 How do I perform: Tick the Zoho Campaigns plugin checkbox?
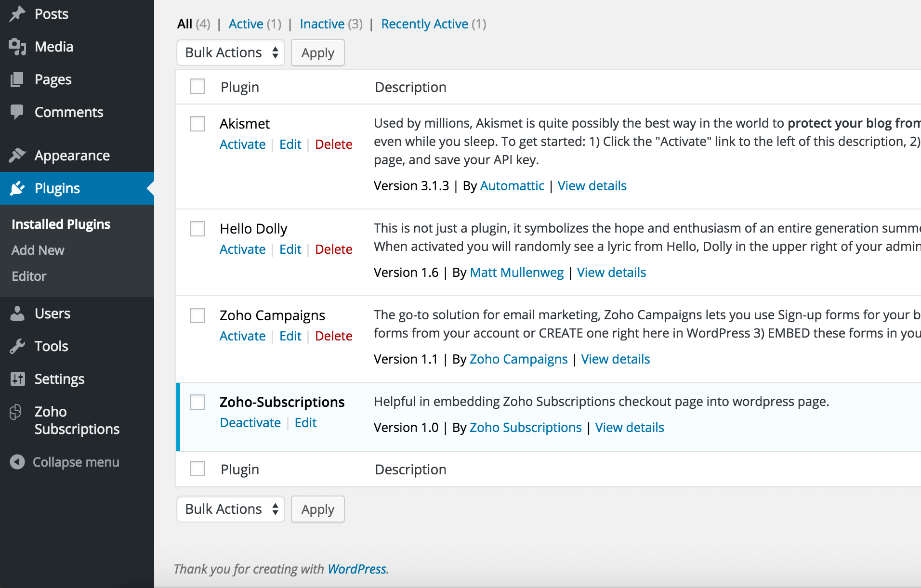pyautogui.click(x=197, y=315)
